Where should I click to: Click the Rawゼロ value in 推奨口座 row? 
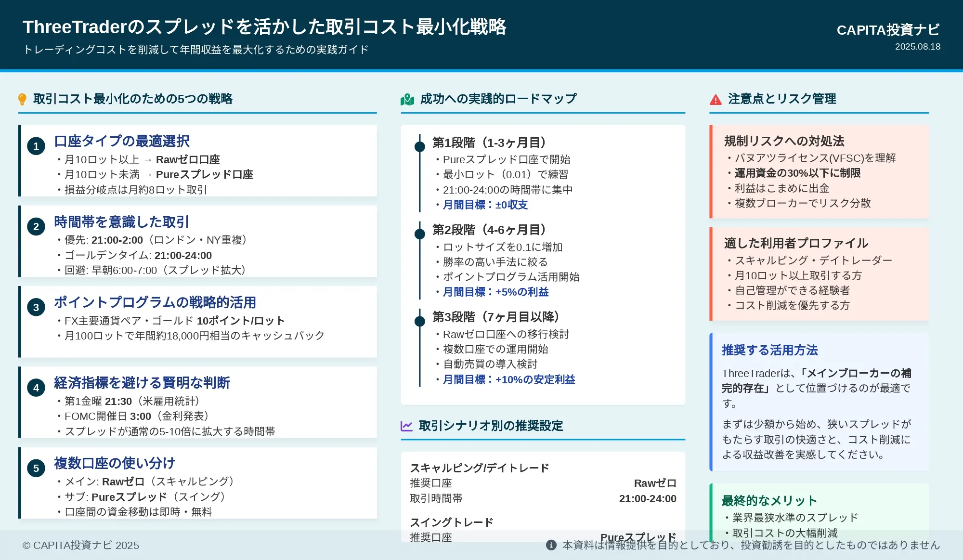[x=655, y=483]
